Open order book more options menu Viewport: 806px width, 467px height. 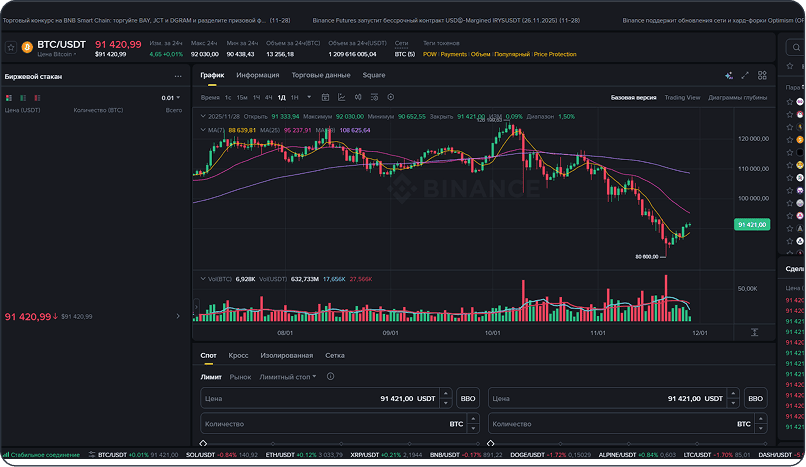(x=178, y=76)
